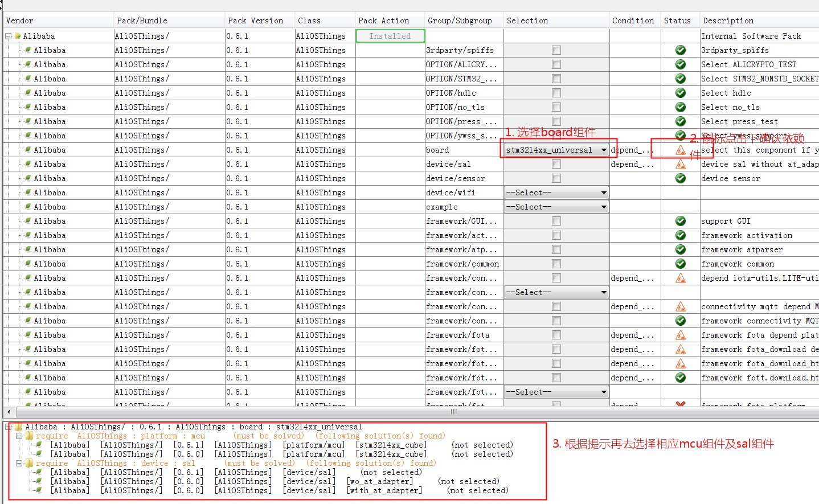Click folder icon of 'require AliOSThings : platform : mcu'
Screen dimensions: 819x504
[28, 436]
